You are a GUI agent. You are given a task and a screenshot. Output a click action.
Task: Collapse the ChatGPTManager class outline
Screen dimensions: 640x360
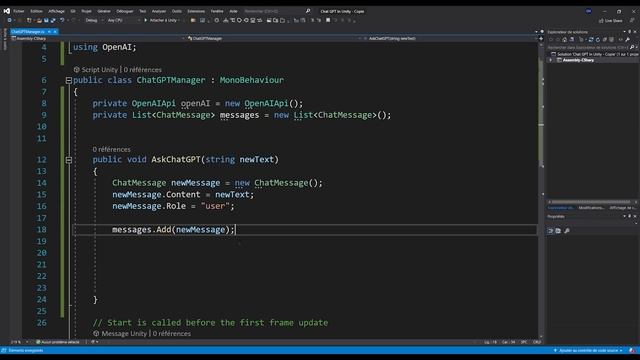[69, 80]
